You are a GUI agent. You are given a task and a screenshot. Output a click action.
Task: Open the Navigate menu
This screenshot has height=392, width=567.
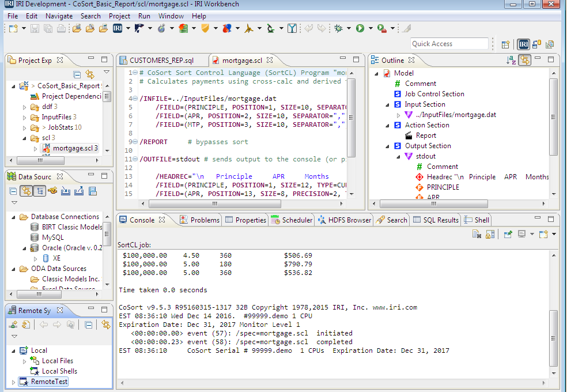coord(59,16)
